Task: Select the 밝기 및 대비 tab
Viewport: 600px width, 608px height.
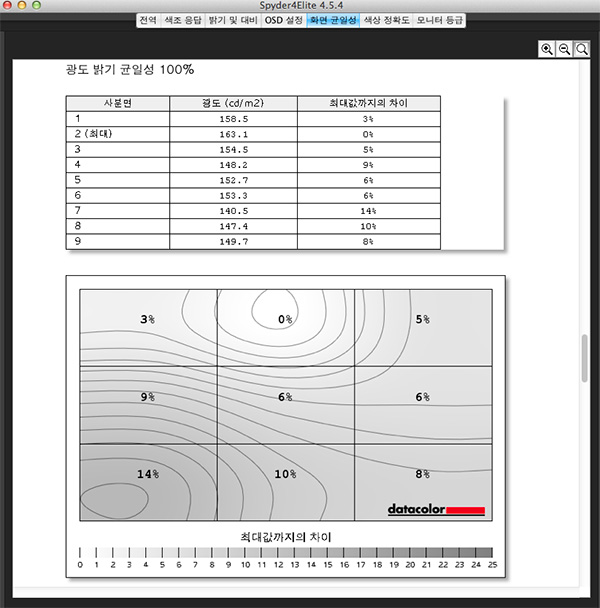Action: pos(232,20)
